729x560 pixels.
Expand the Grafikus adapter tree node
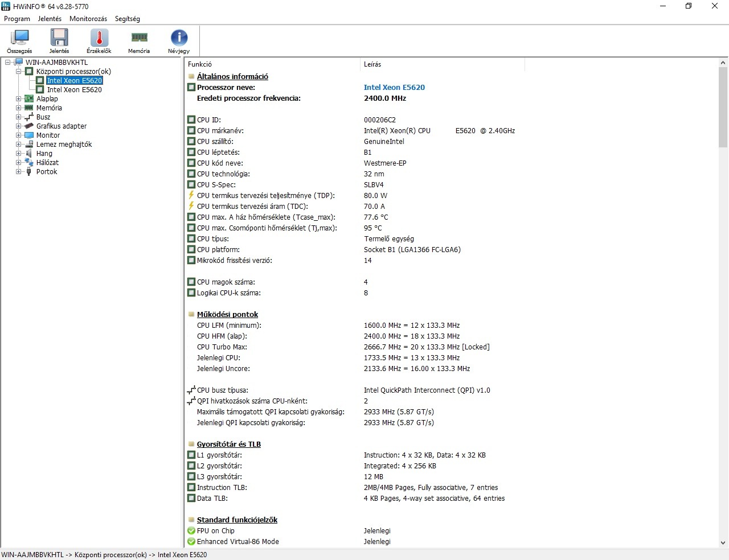(x=18, y=126)
